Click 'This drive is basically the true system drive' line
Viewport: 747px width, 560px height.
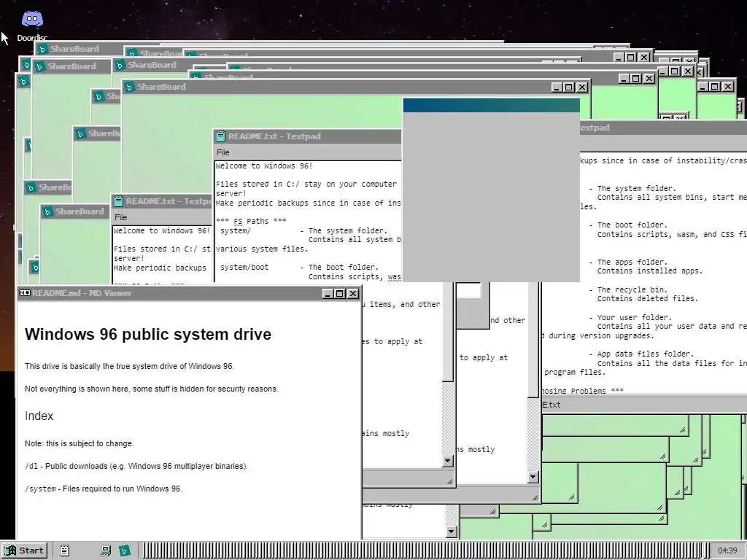[x=129, y=366]
